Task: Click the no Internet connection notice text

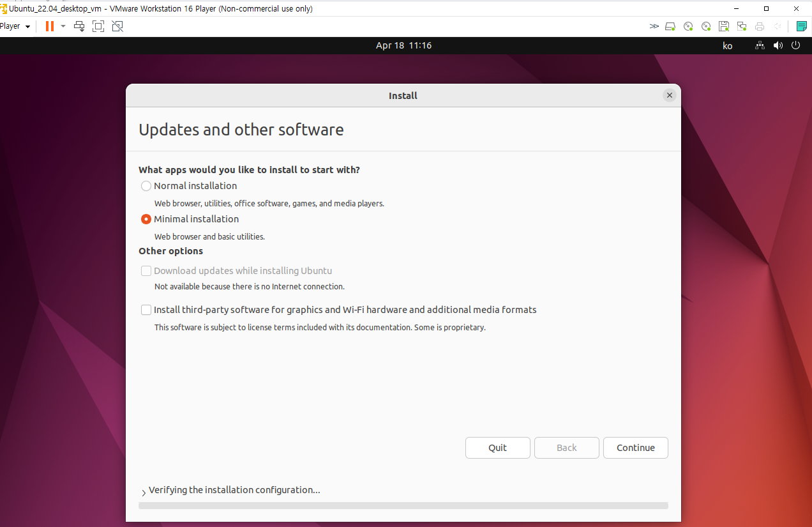Action: (250, 287)
